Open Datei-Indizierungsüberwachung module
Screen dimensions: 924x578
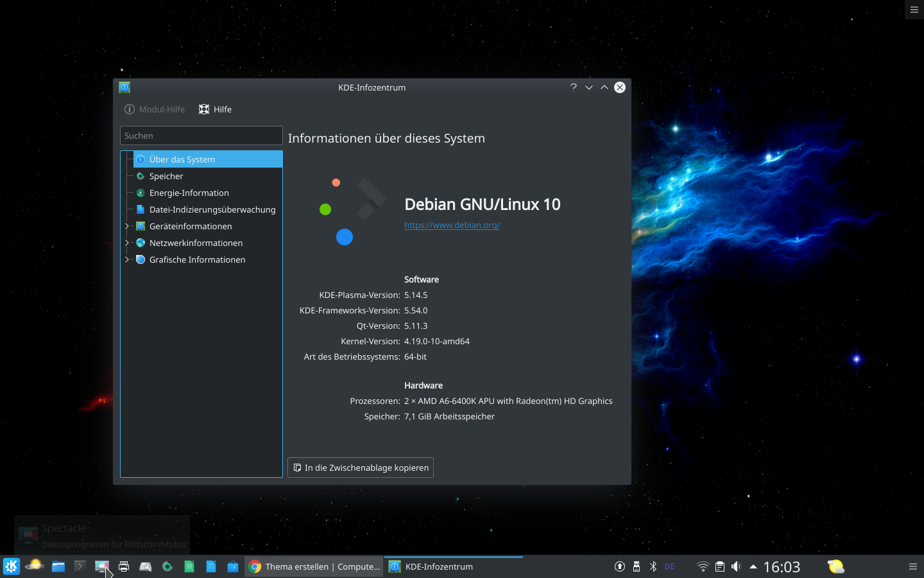pos(208,209)
